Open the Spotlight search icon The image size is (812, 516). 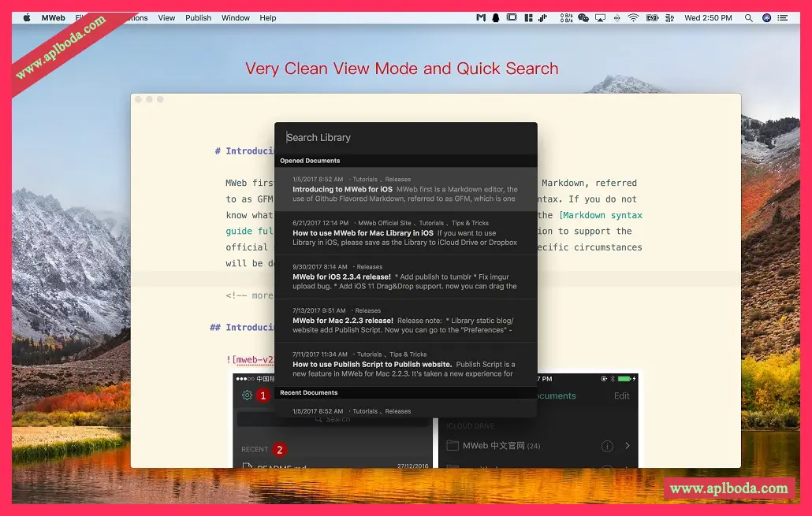tap(748, 17)
